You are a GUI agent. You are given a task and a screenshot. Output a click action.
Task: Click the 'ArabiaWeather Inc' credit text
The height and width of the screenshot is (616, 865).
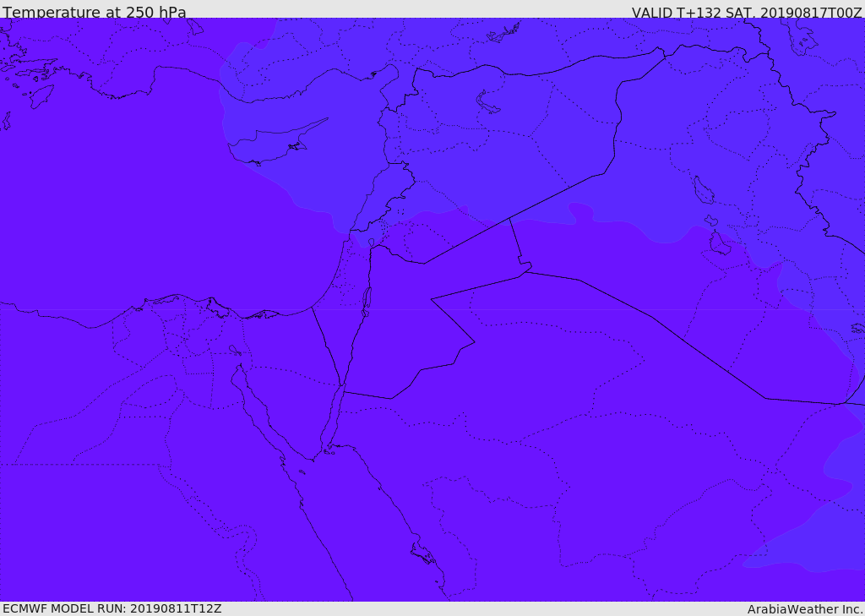coord(804,609)
